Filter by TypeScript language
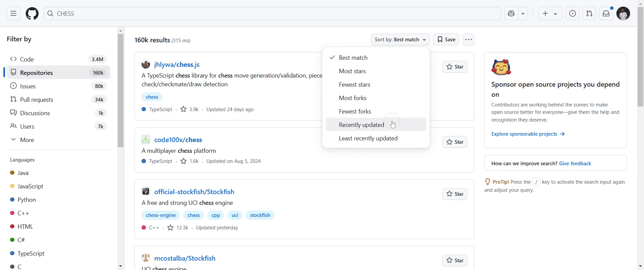Viewport: 644px width, 270px height. pos(31,253)
